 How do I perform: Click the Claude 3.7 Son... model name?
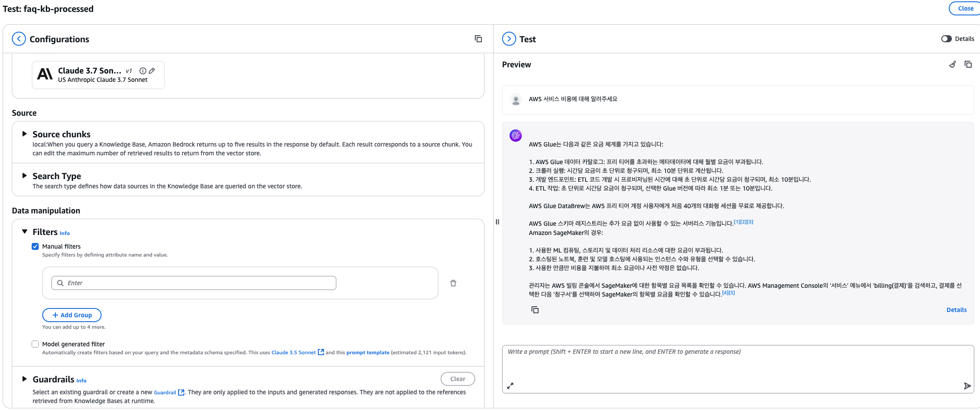pyautogui.click(x=90, y=70)
